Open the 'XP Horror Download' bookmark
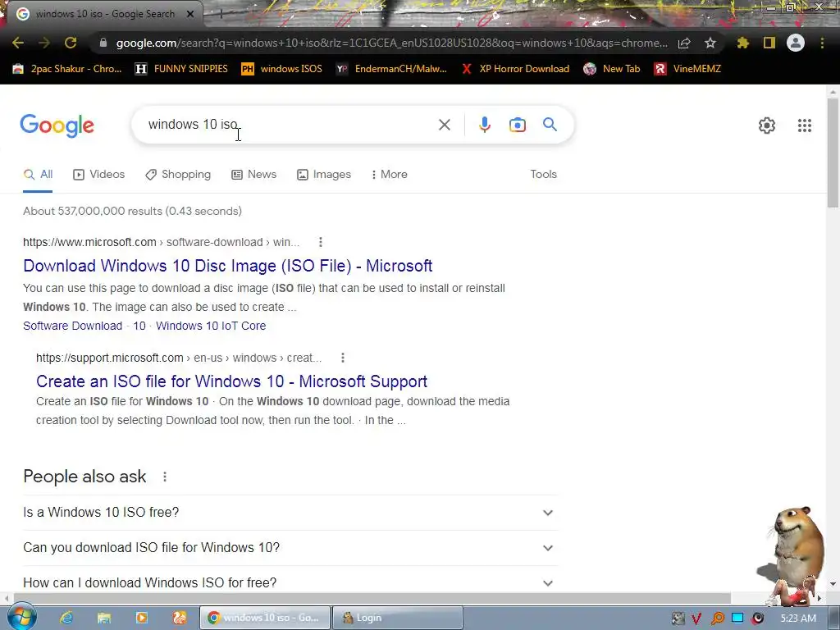Screen dimensions: 840x630 [x=515, y=69]
